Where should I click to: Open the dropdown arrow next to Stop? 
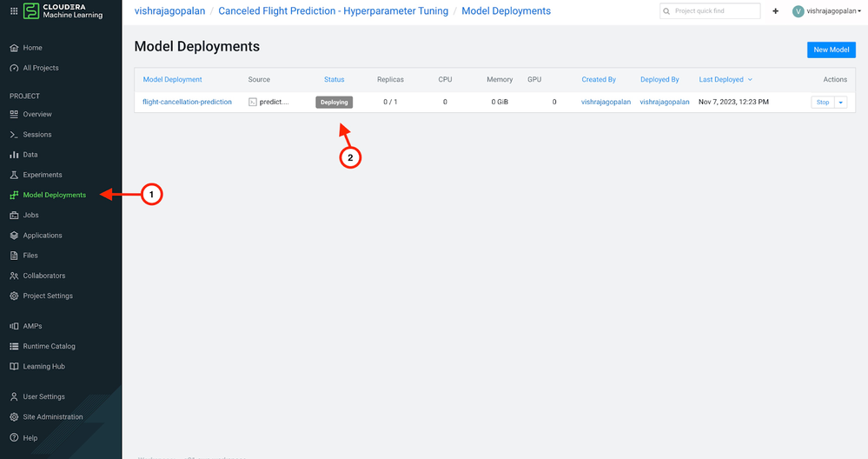pos(841,103)
